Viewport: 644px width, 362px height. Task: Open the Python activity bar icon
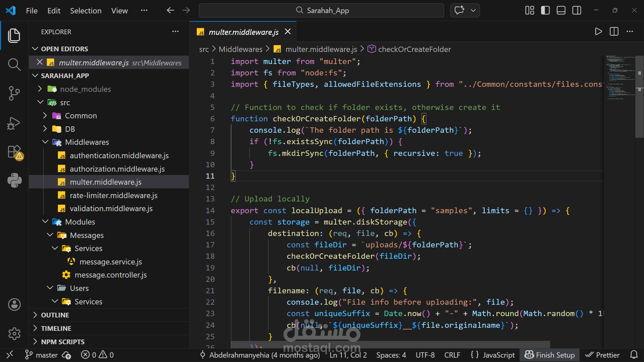click(14, 180)
